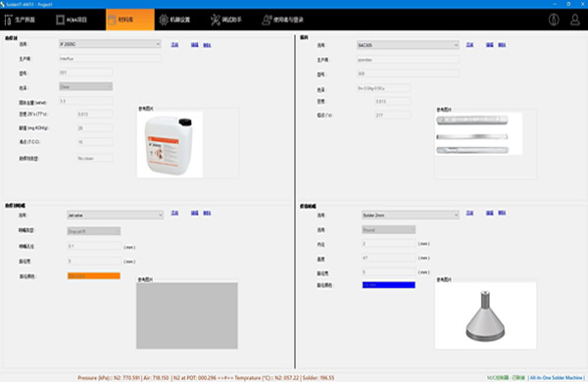Image resolution: width=588 pixels, height=382 pixels.
Task: Click last link beside IF 2005C dropdown
Action: [x=207, y=45]
